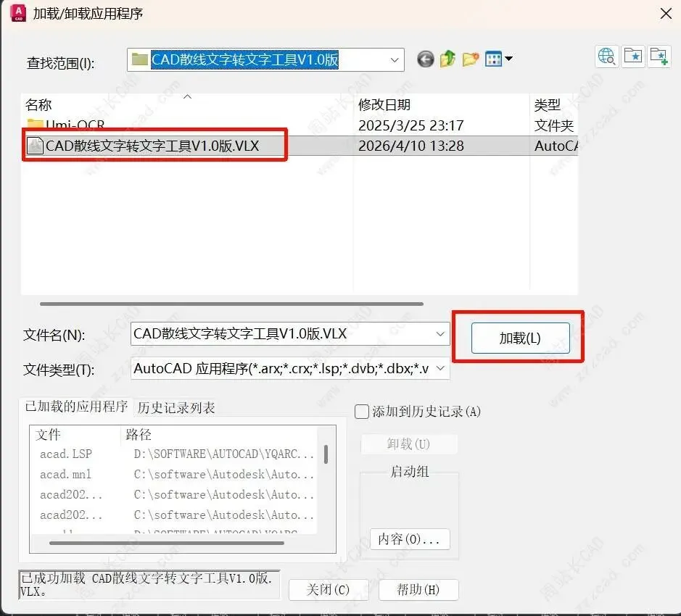Click the loaded applications horizontal scrollbar
Viewport: 681px width, 616px height.
pos(167,543)
